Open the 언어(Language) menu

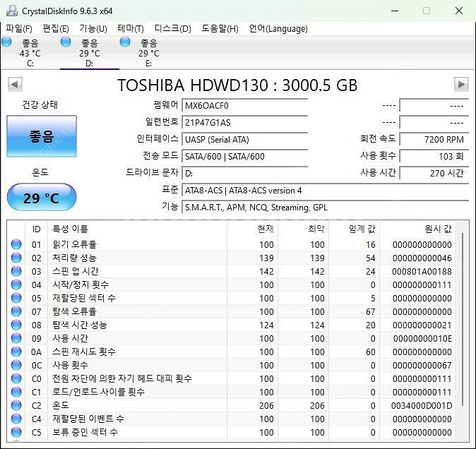pyautogui.click(x=278, y=29)
